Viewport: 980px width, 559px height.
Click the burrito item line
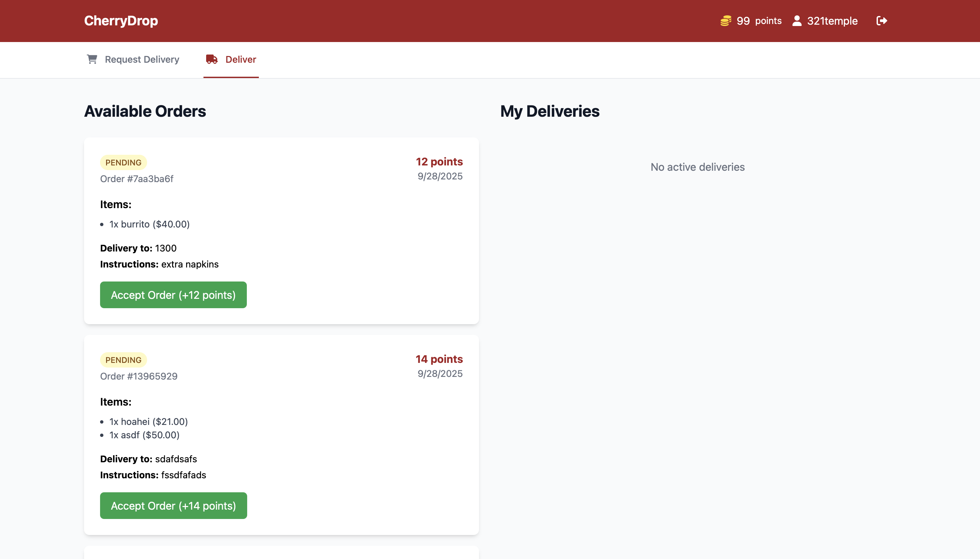pyautogui.click(x=149, y=224)
